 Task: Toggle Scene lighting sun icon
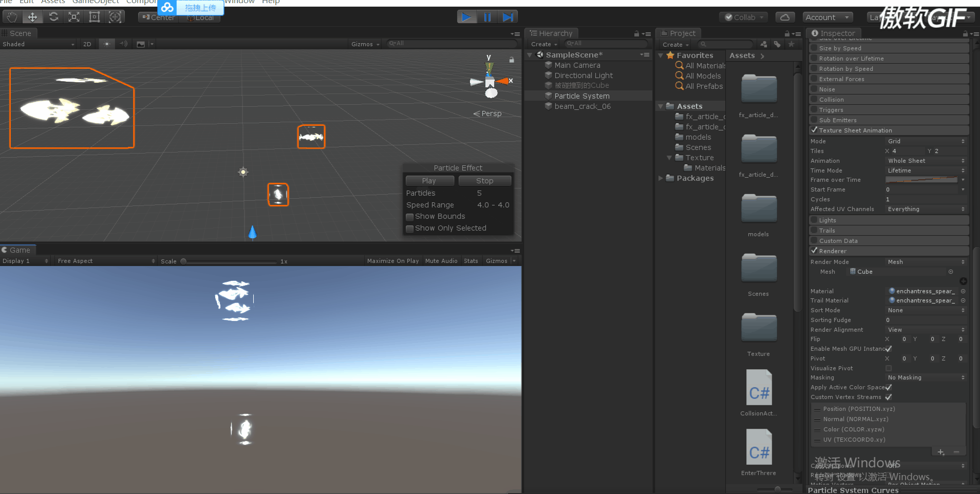[106, 44]
